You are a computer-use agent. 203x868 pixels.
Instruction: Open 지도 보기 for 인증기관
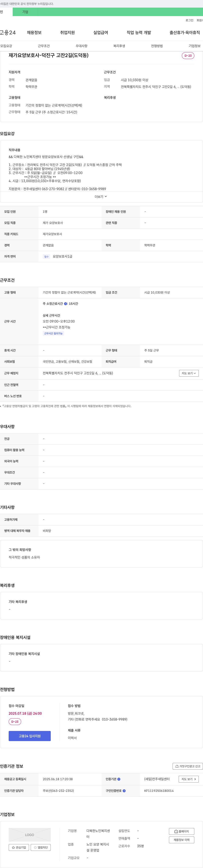189,779
